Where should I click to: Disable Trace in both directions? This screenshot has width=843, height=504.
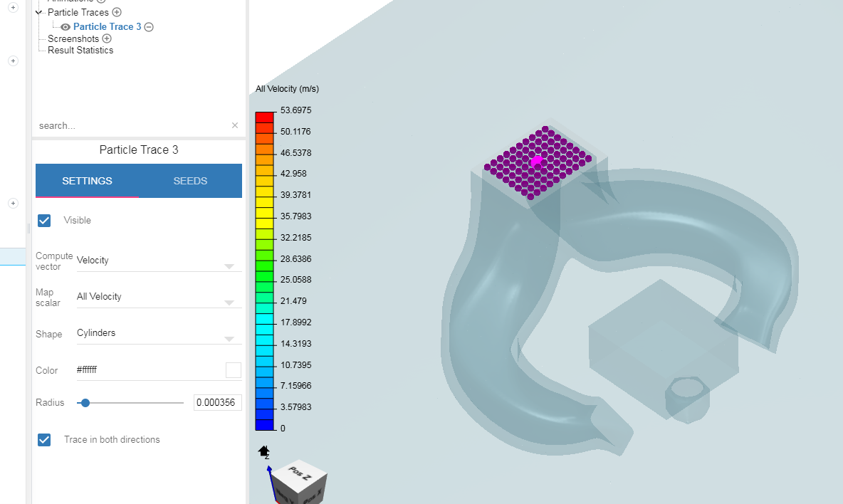44,439
